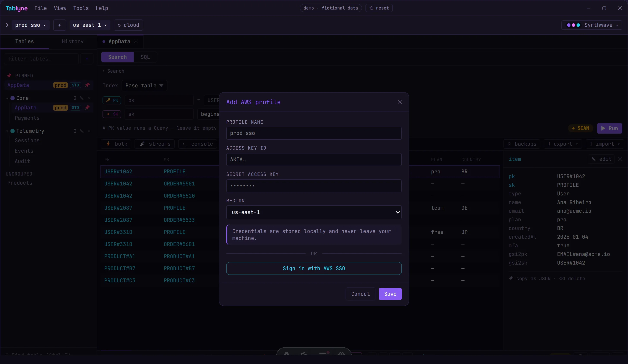Open the streams panel
The width and height of the screenshot is (628, 364).
pos(154,144)
